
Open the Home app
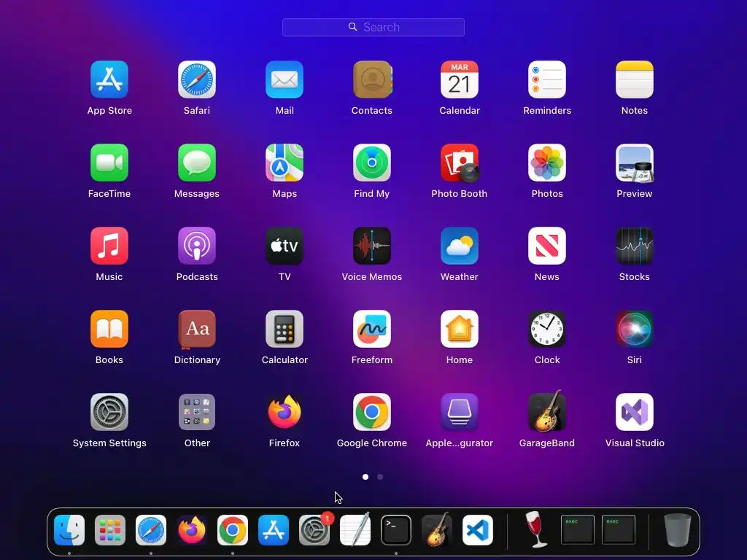460,329
